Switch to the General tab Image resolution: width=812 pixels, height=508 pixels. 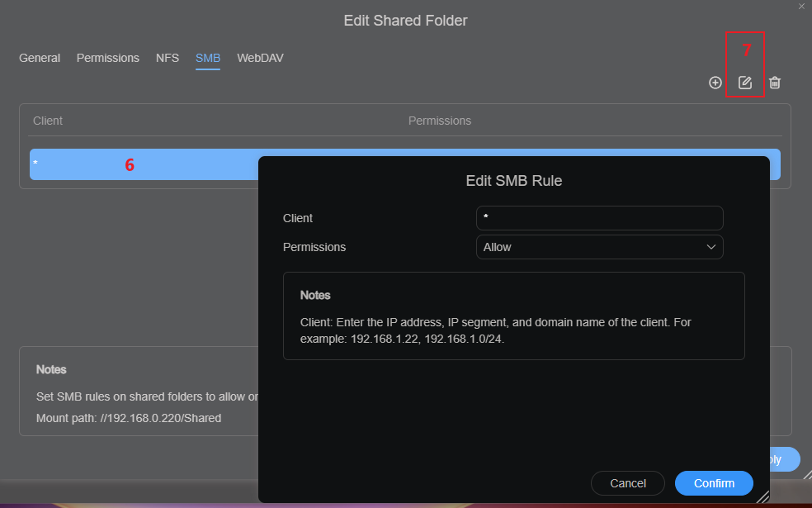[40, 58]
